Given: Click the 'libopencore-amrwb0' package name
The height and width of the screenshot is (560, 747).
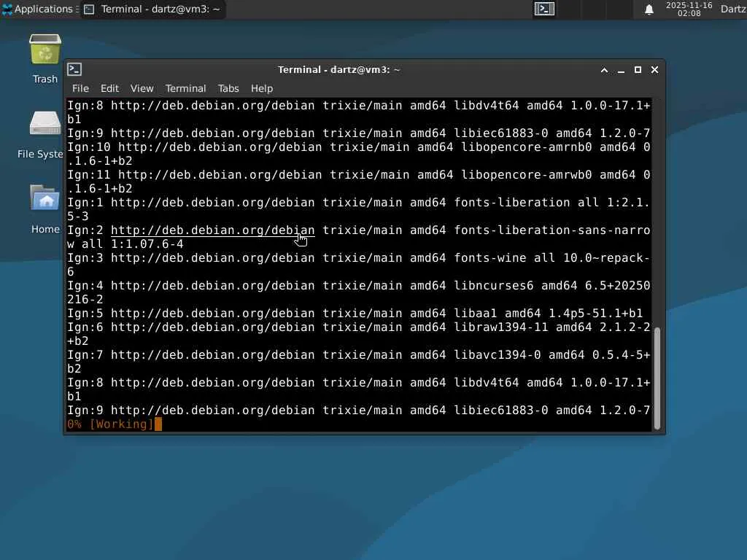Looking at the screenshot, I should point(527,174).
